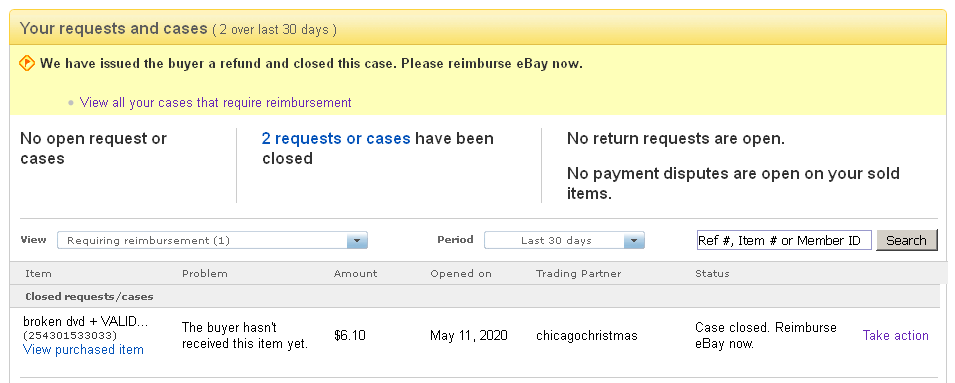Click View purchased item link
955x383 pixels.
(x=83, y=350)
